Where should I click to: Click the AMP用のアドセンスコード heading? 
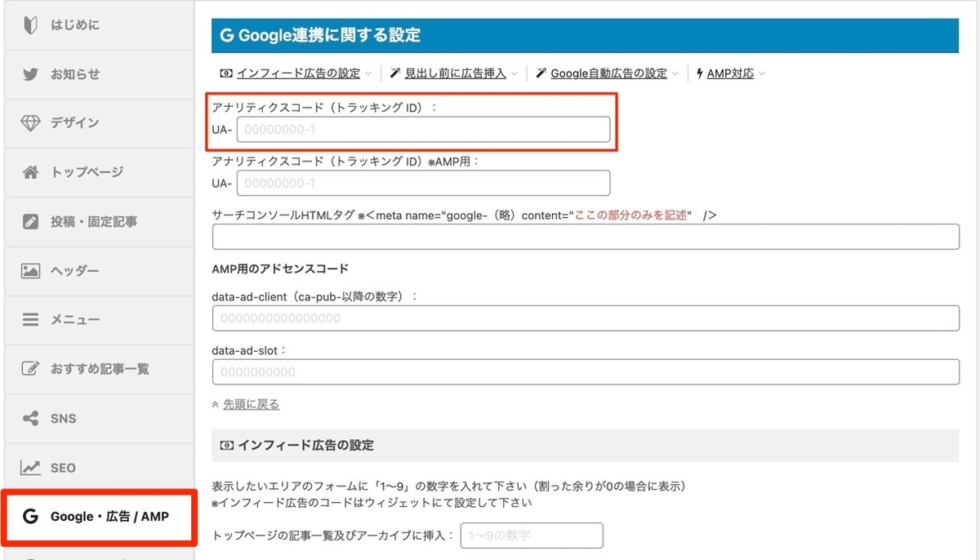[x=280, y=269]
